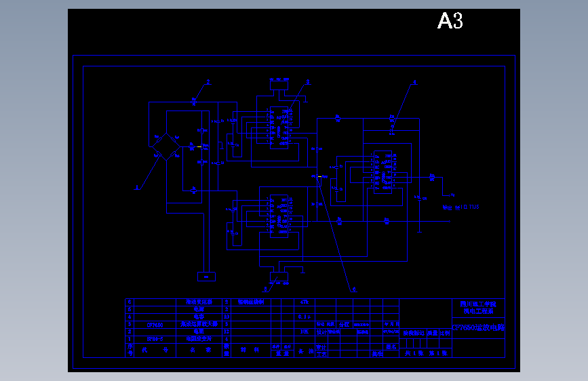Click the A3 paper size label

450,20
